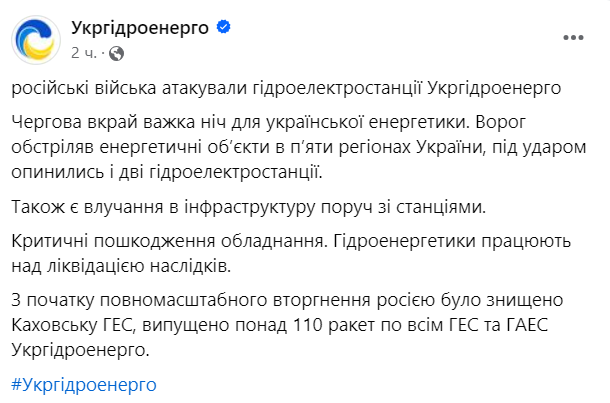Click the Укргідроенерго profile avatar

(x=37, y=37)
